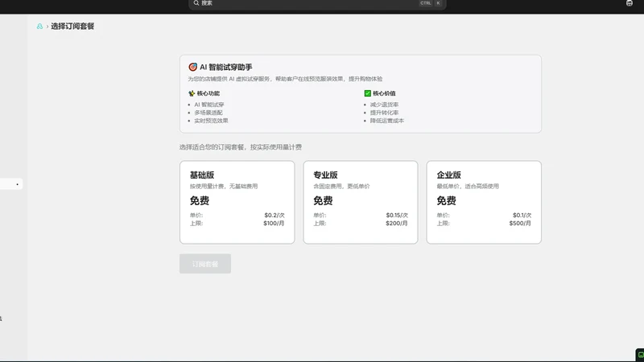Viewport: 644px width, 362px height.
Task: Click the 选择订阅套餐 breadcrumb title
Action: coord(72,27)
